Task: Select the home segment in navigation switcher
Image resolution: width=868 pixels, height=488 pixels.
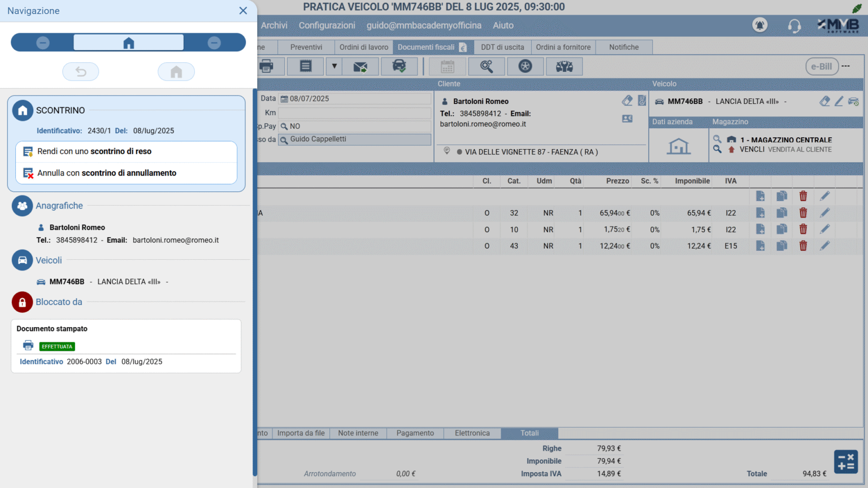Action: (128, 43)
